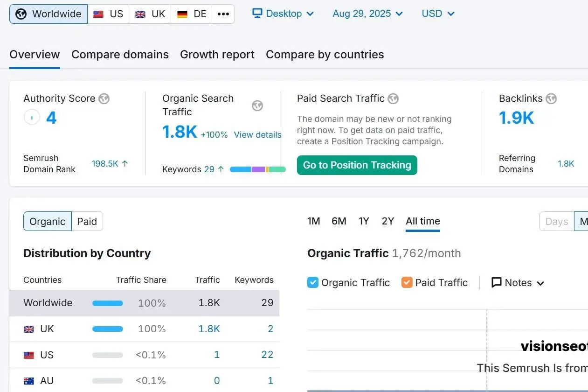Click the Keywords distribution color bar
The height and width of the screenshot is (392, 588).
[258, 169]
